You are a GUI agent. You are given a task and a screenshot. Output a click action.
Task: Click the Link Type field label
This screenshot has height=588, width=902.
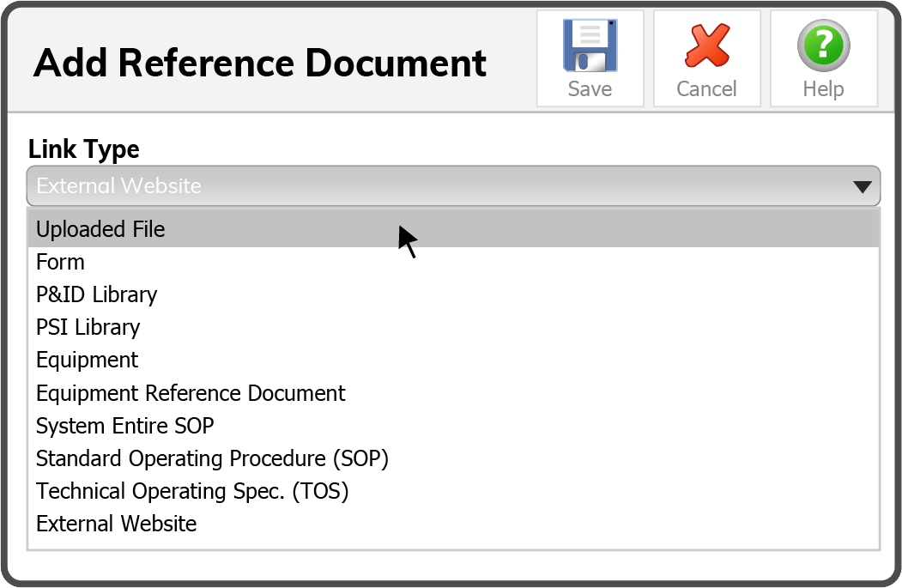83,149
